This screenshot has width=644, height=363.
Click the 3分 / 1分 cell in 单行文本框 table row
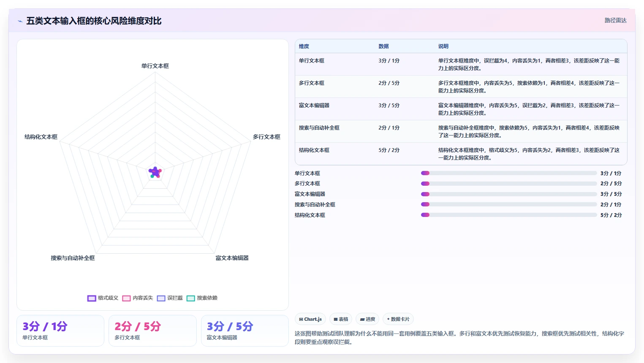(389, 61)
